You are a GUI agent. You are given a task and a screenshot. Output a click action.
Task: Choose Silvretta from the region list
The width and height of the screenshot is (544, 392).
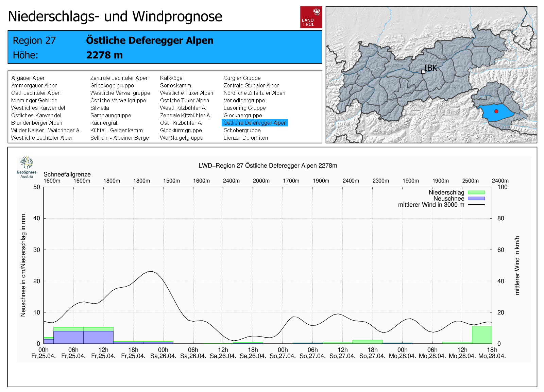(x=100, y=108)
